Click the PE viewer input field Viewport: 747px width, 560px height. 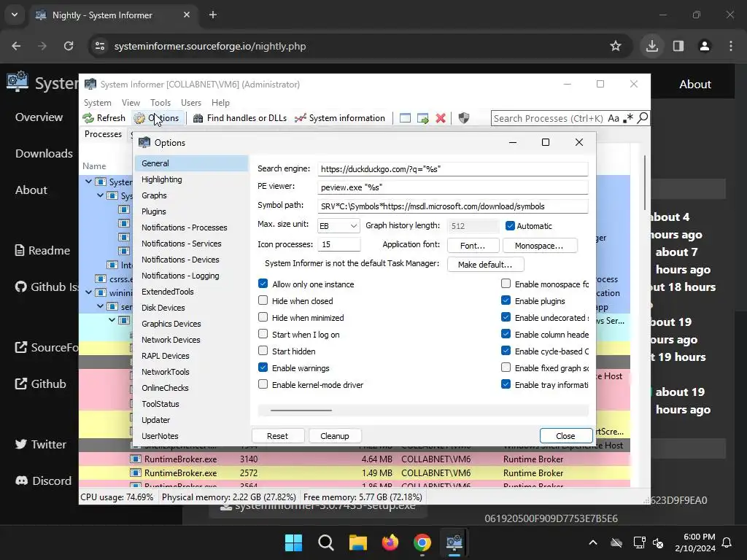(x=452, y=187)
